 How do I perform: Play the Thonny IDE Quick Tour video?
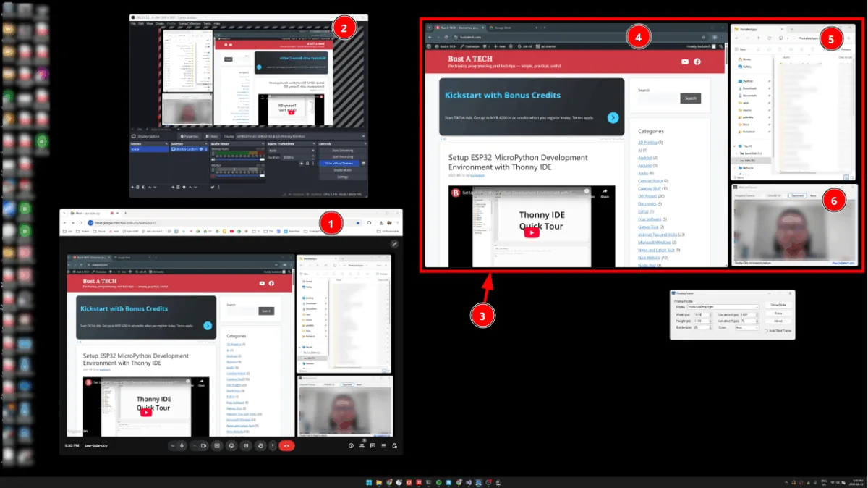click(x=532, y=232)
